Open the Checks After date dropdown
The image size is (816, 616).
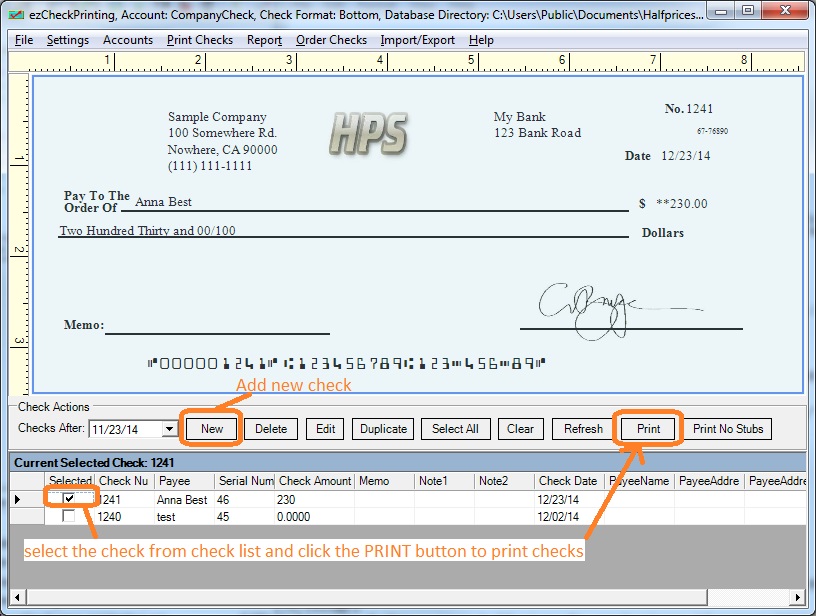[x=169, y=429]
